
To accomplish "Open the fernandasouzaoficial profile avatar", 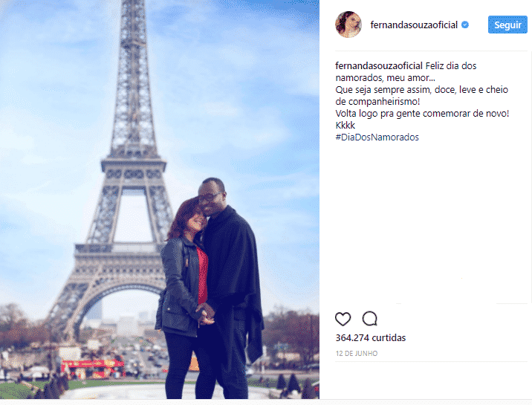I will (348, 25).
